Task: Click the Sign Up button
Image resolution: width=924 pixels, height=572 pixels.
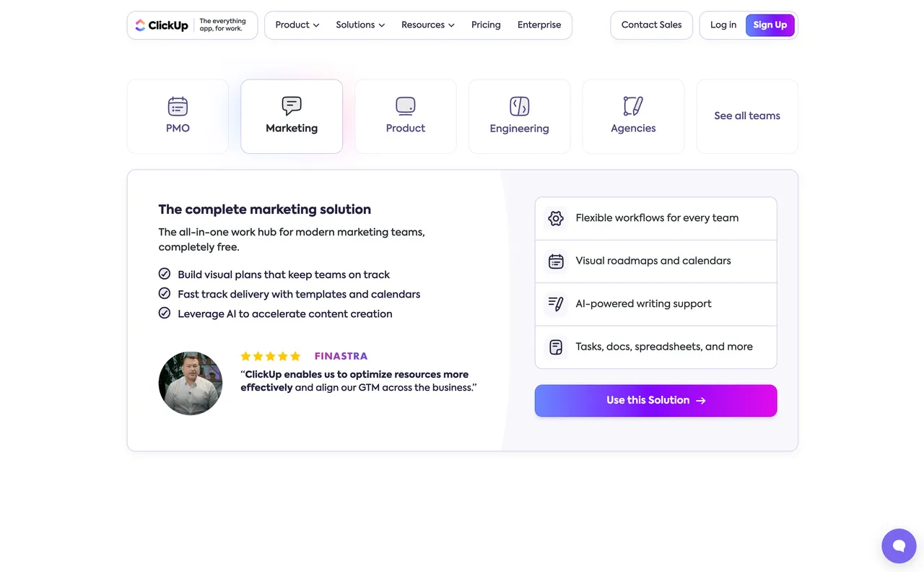Action: [770, 25]
